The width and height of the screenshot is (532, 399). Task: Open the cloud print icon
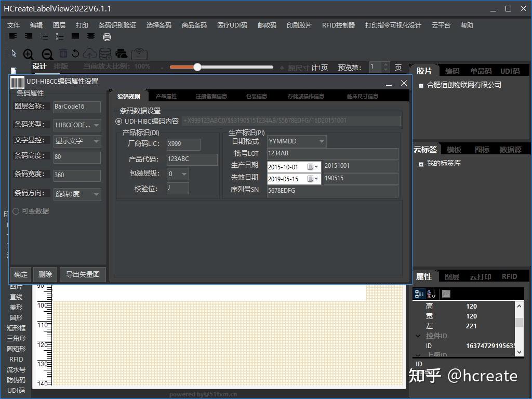click(121, 54)
